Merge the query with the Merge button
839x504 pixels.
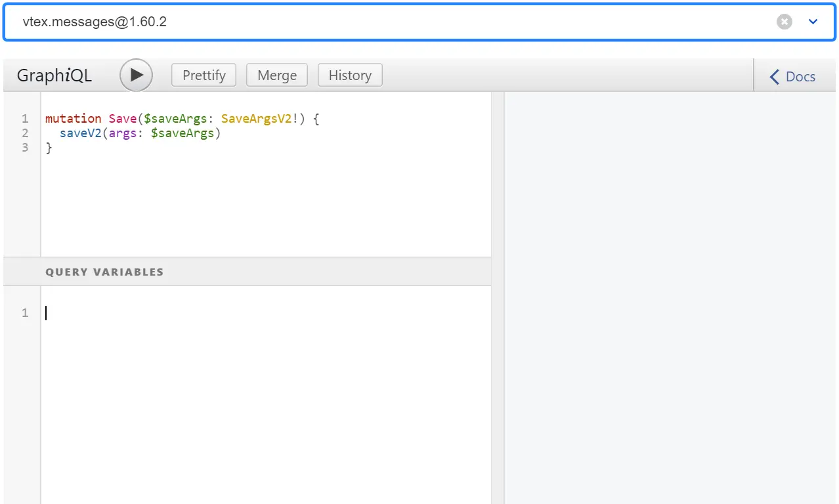tap(276, 75)
